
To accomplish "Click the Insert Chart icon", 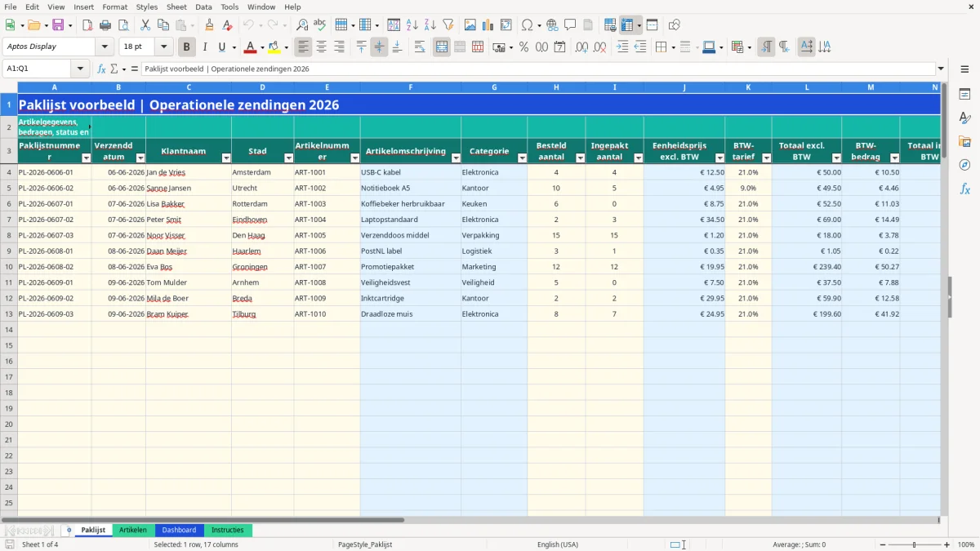I will (x=488, y=25).
